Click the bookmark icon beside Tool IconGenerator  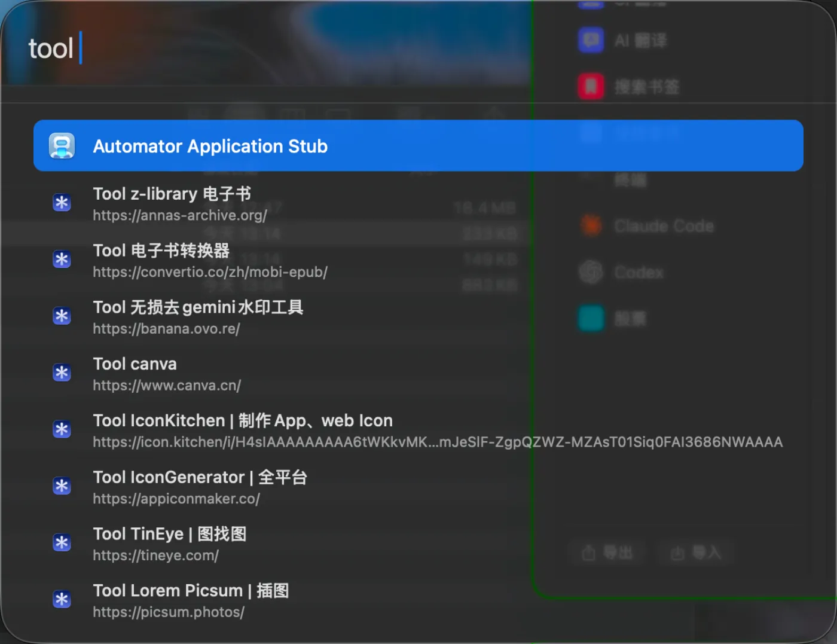[62, 486]
